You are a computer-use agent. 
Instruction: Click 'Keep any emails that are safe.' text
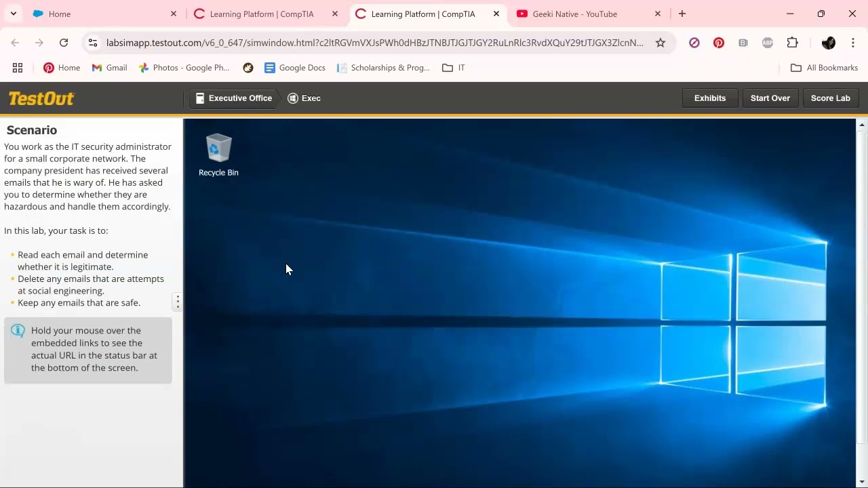coord(79,303)
